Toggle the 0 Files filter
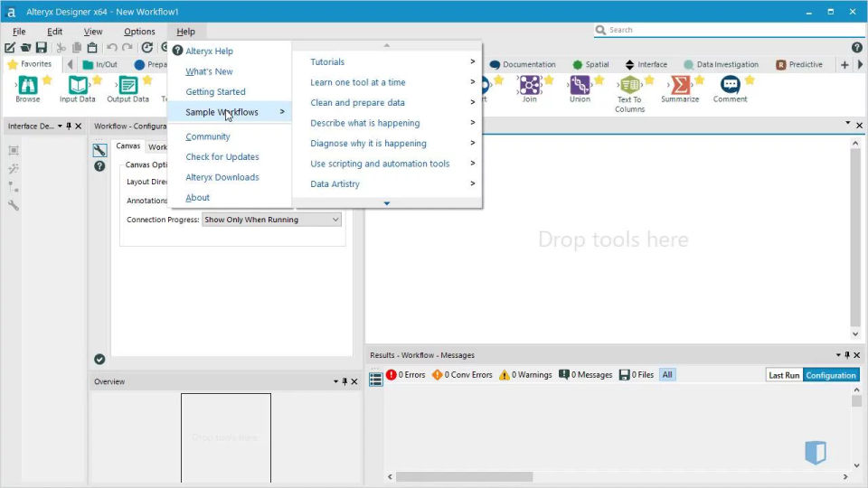Screen dimensions: 868x488 coord(636,374)
